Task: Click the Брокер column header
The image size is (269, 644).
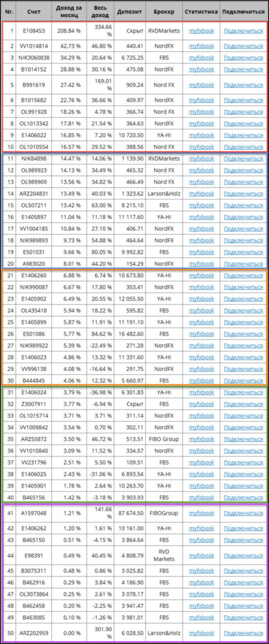Action: click(x=164, y=12)
